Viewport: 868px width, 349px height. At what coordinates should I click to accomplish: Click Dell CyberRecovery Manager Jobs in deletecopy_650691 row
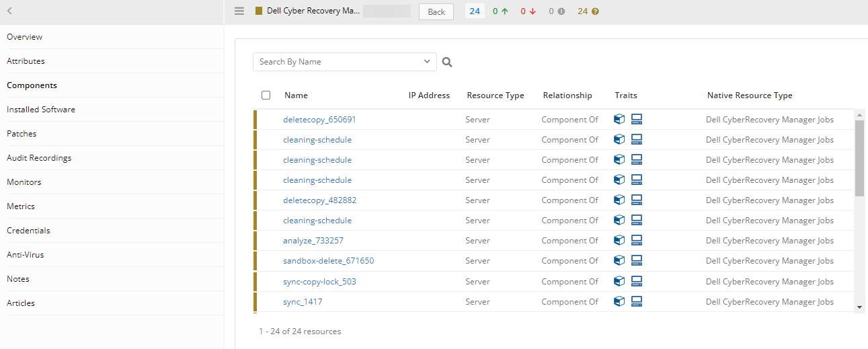pos(770,120)
